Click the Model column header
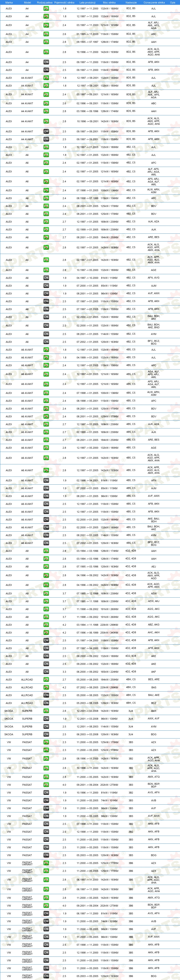 27,2
